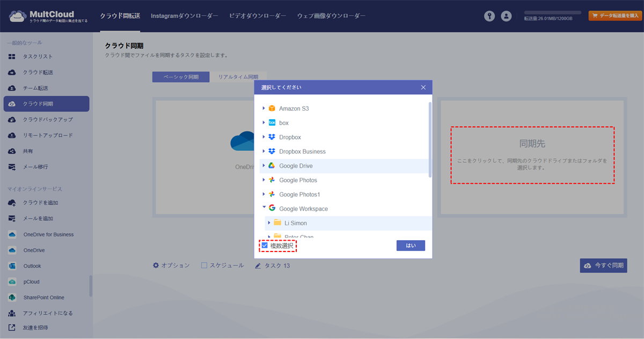
Task: Click the タスクリスト grid icon
Action: point(12,56)
